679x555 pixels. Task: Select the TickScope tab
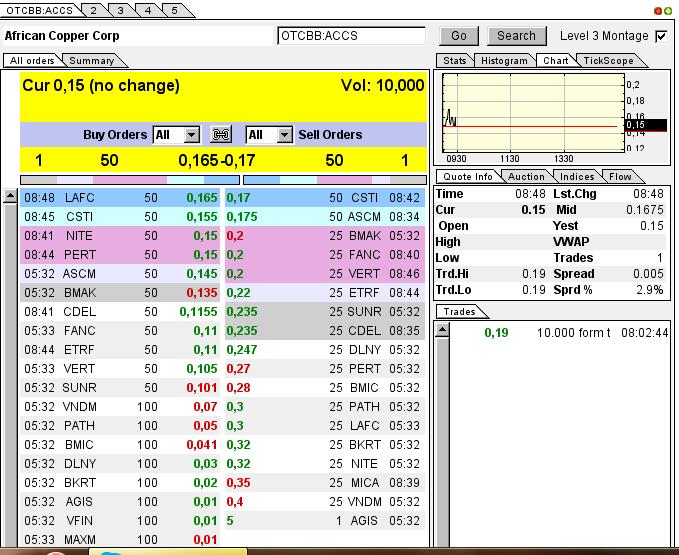pos(608,61)
